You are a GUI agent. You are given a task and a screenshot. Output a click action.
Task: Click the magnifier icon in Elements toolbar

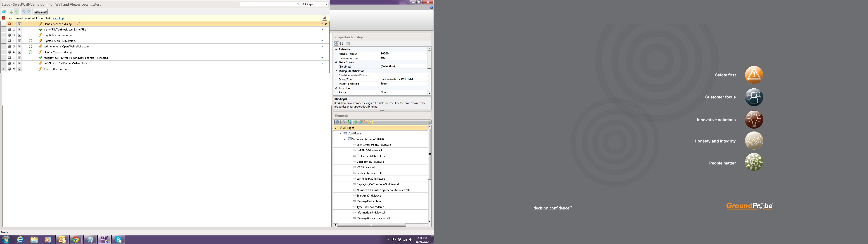(x=344, y=122)
